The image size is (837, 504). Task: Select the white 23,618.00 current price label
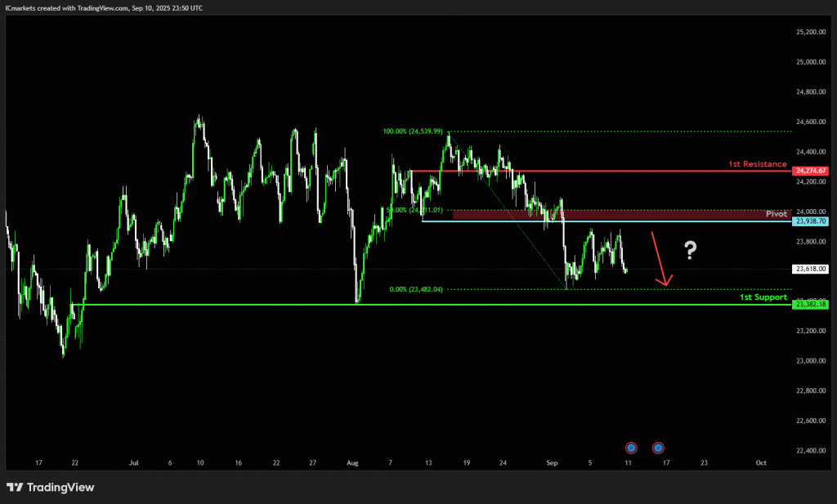(810, 270)
